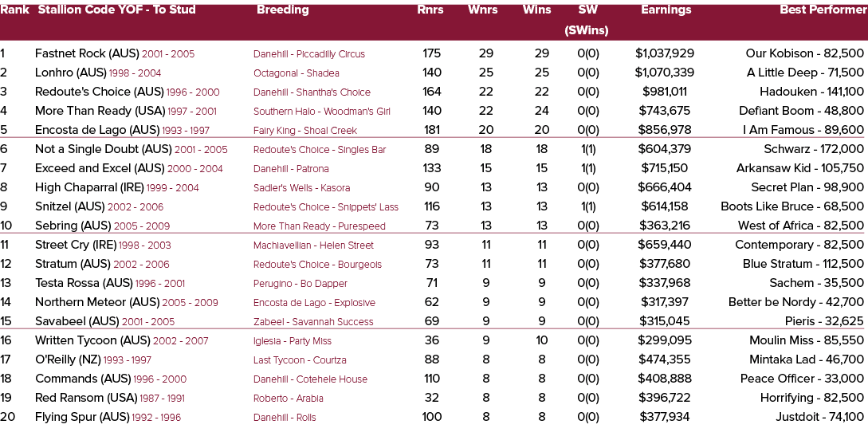Click the Wins column header

coord(537,10)
